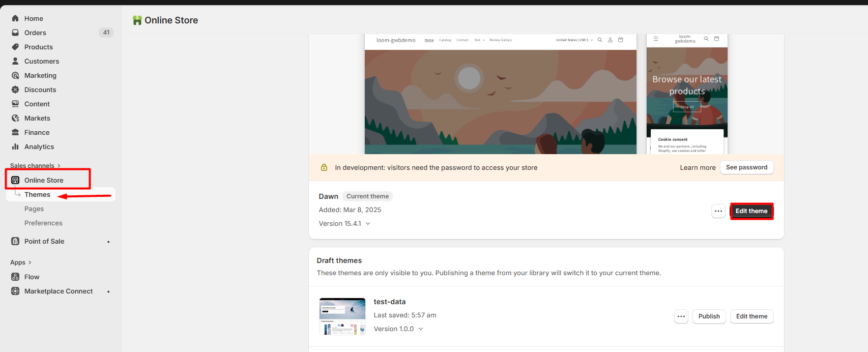
Task: Click the Customers person icon
Action: click(15, 61)
